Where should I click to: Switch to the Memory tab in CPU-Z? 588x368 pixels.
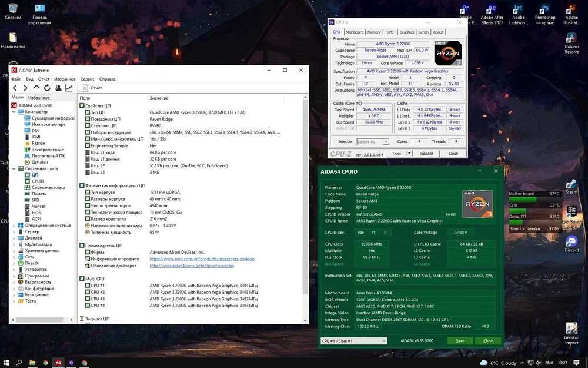coord(374,32)
